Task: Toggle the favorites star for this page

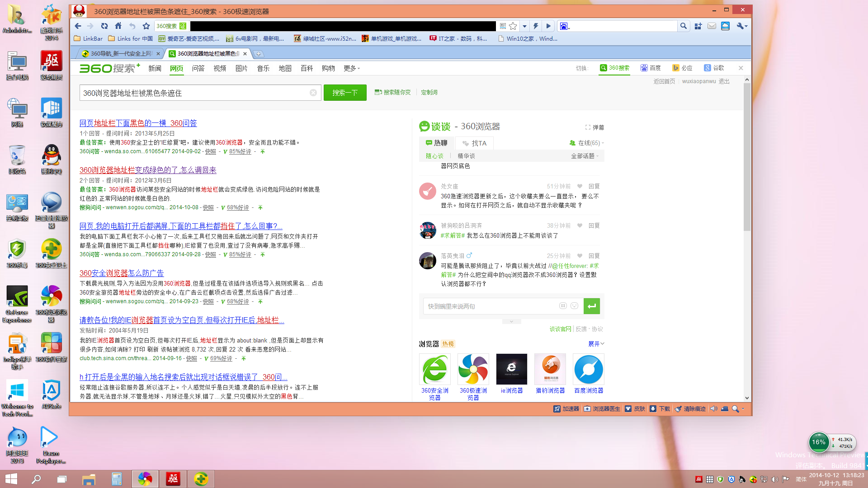Action: click(x=512, y=26)
